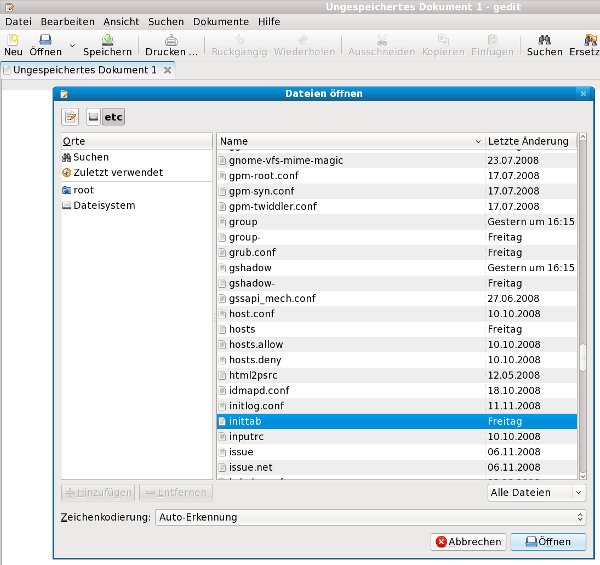Open the Zeichenkodierung Auto-Erkennung combo box

click(370, 517)
